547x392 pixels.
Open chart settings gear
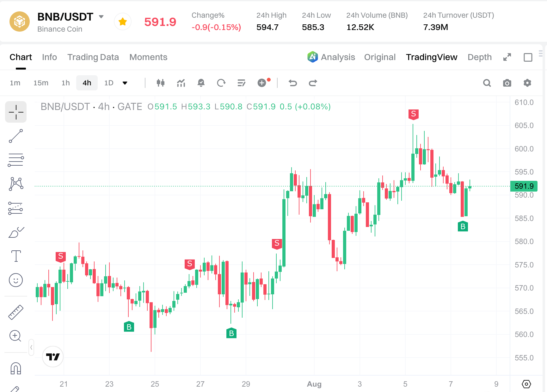tap(527, 83)
